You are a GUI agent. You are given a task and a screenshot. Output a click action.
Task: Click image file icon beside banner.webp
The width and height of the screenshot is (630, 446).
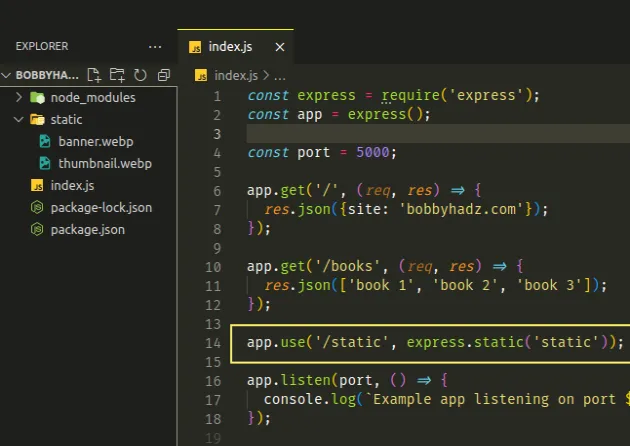pyautogui.click(x=45, y=141)
